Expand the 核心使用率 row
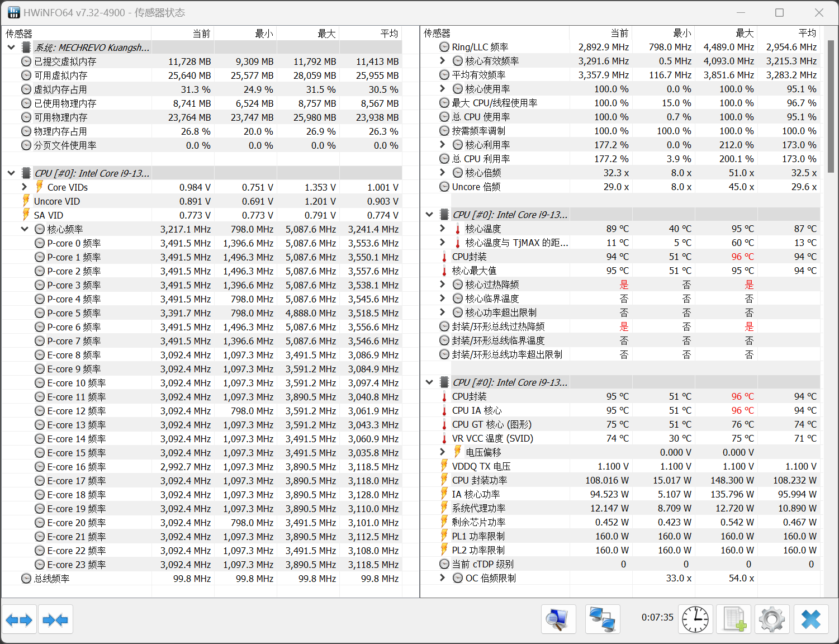Viewport: 839px width, 644px height. [443, 89]
